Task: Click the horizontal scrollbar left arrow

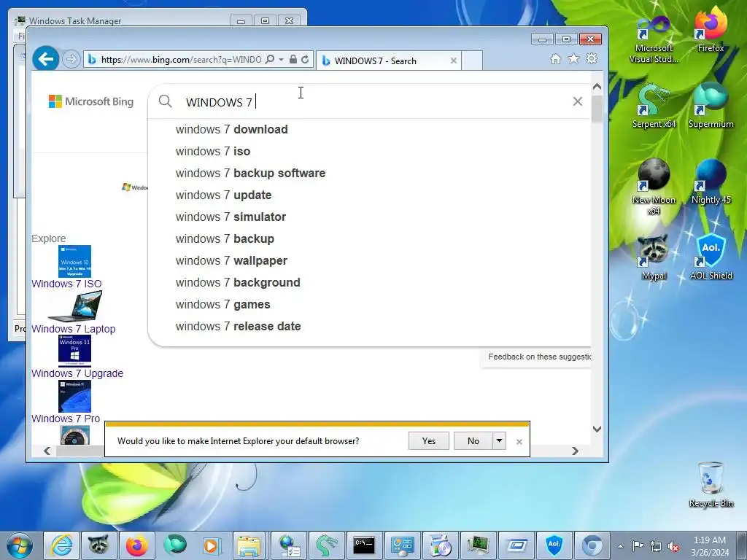Action: pos(47,451)
